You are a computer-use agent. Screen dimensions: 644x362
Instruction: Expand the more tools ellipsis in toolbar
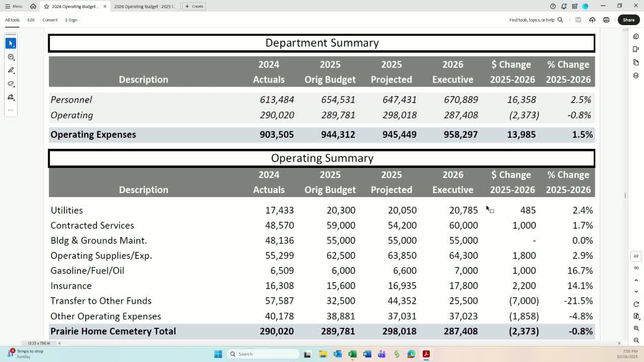pos(11,110)
